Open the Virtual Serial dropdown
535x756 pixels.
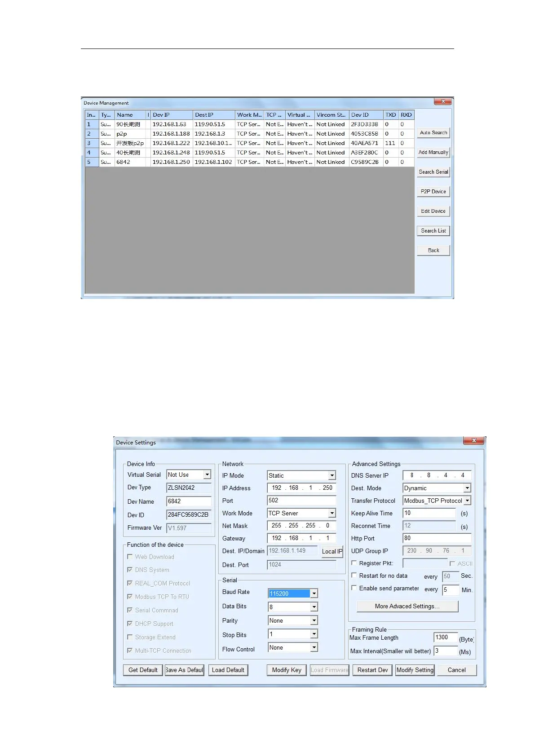(x=207, y=475)
